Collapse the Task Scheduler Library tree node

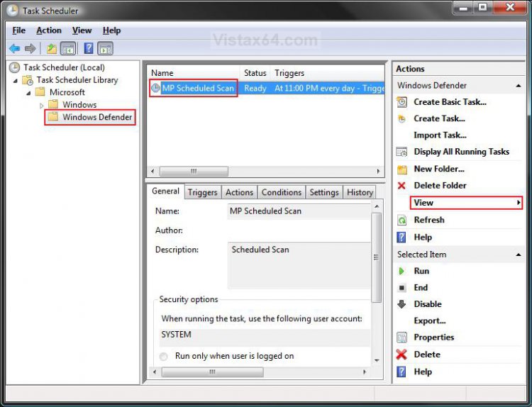pyautogui.click(x=16, y=81)
